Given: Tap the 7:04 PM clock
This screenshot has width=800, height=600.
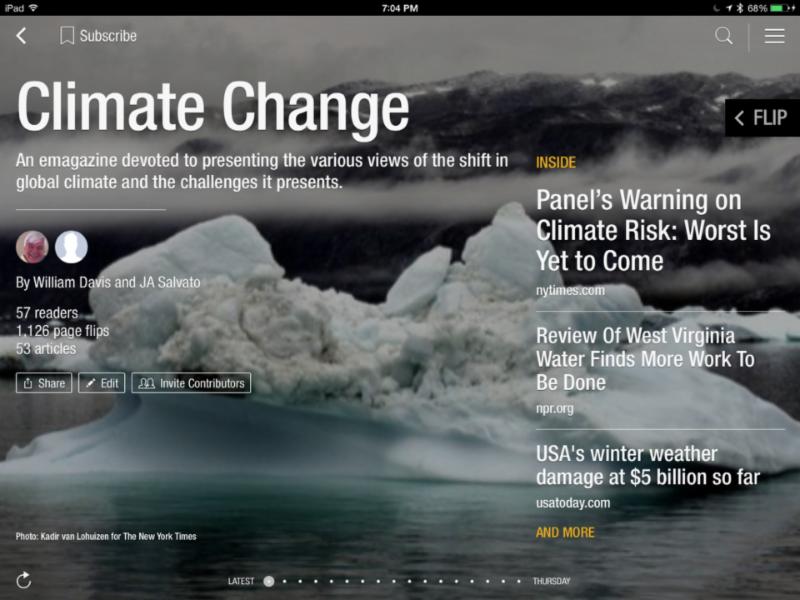Looking at the screenshot, I should (399, 8).
